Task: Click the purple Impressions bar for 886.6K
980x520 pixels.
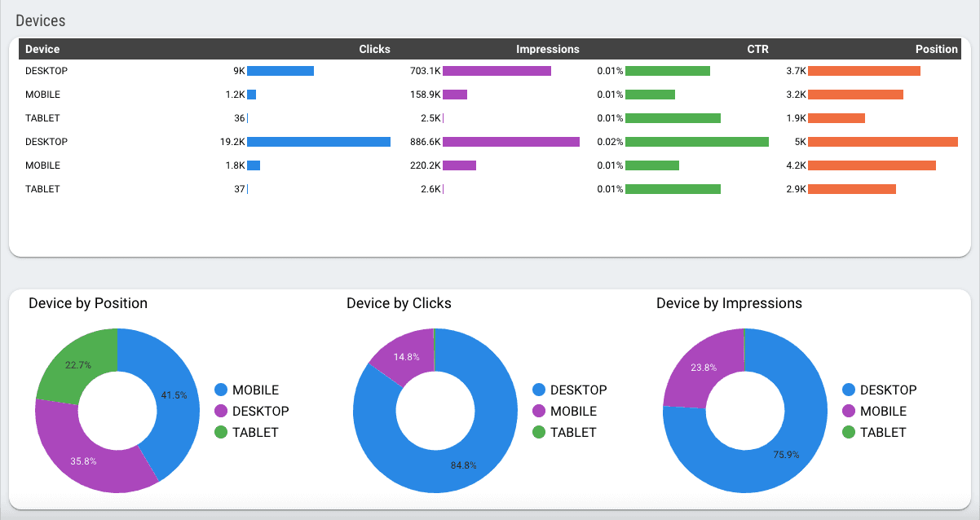Action: coord(511,142)
